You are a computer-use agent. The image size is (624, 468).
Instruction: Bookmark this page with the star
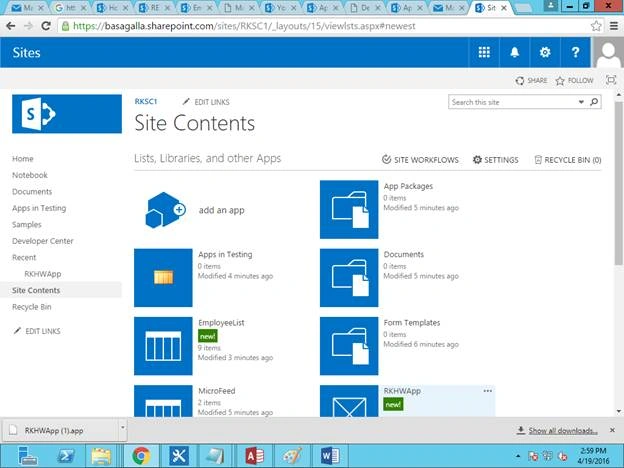[596, 26]
